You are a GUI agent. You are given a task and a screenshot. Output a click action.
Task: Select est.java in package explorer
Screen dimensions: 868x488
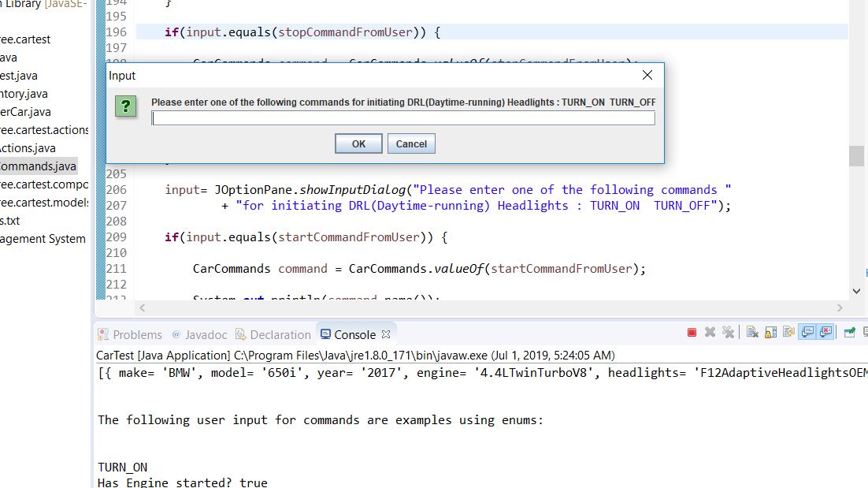19,76
